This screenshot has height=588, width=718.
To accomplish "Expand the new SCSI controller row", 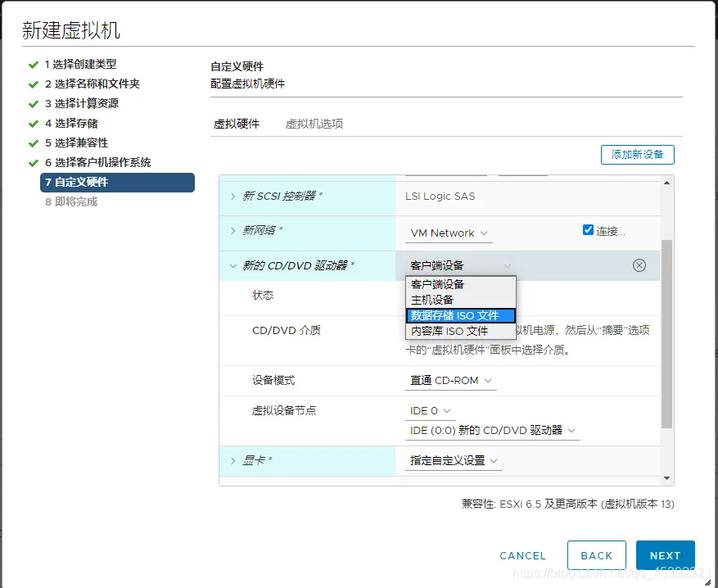I will pyautogui.click(x=233, y=197).
